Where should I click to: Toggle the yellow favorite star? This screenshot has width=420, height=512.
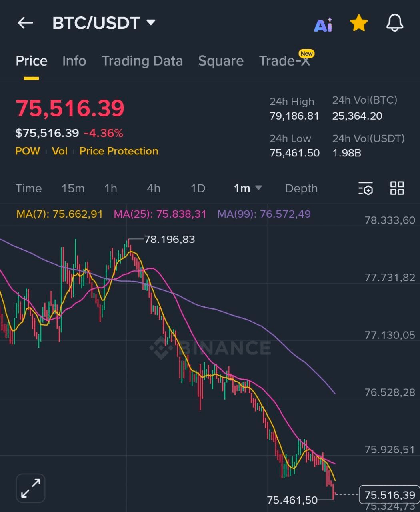point(358,23)
